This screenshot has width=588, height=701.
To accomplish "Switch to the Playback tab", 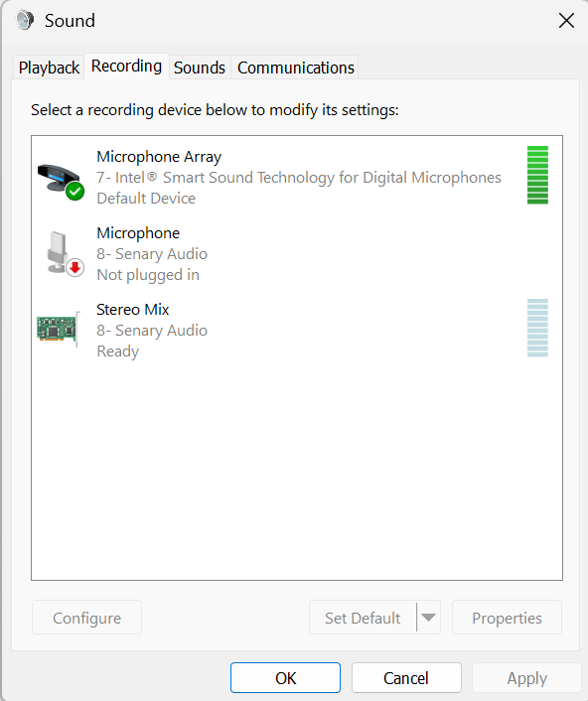I will pyautogui.click(x=49, y=68).
